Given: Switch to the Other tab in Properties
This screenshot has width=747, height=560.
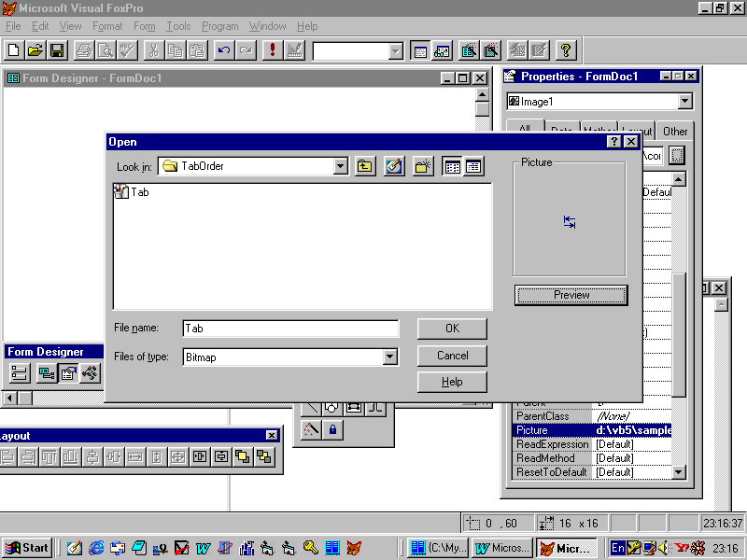Looking at the screenshot, I should (x=675, y=131).
